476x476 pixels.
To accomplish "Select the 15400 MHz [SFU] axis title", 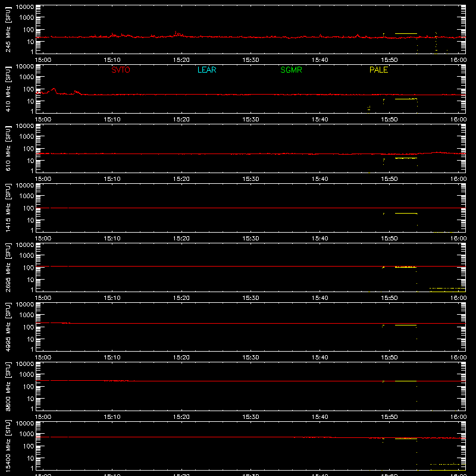I will pyautogui.click(x=8, y=446).
